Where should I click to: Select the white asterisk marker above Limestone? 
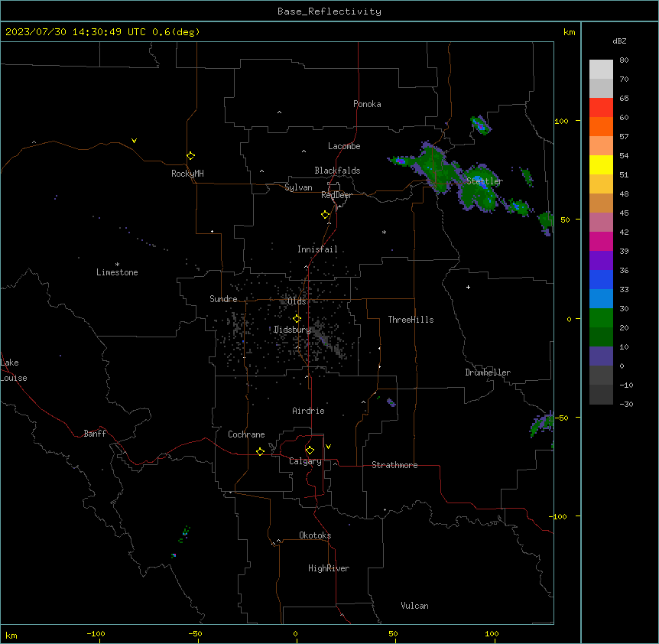click(117, 265)
